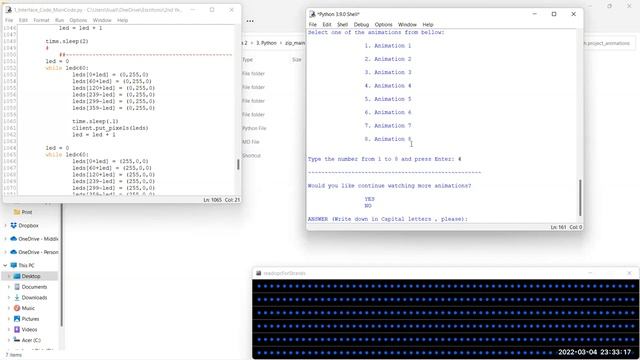Screen dimensions: 640x360
Task: Click the Downloads arrow icon in sidebar
Action: pos(17,298)
